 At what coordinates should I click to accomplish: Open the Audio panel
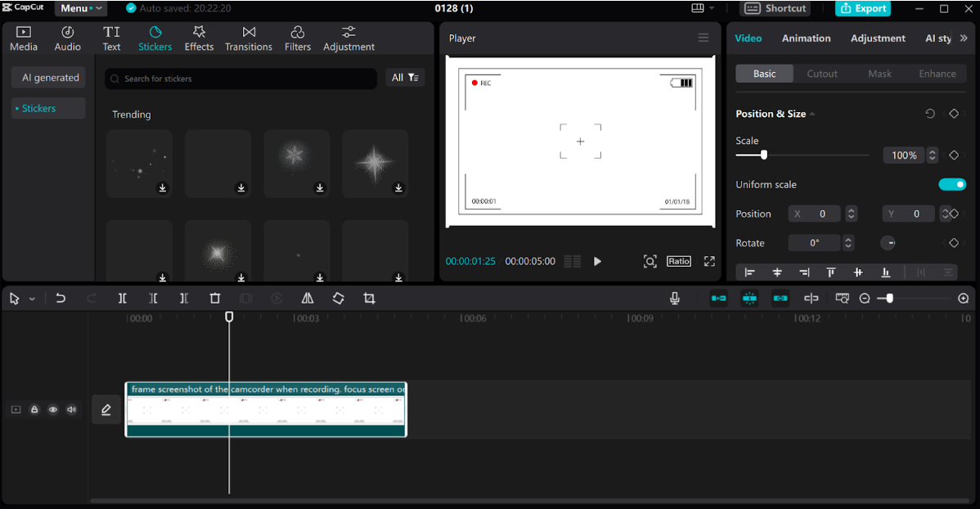click(x=68, y=38)
